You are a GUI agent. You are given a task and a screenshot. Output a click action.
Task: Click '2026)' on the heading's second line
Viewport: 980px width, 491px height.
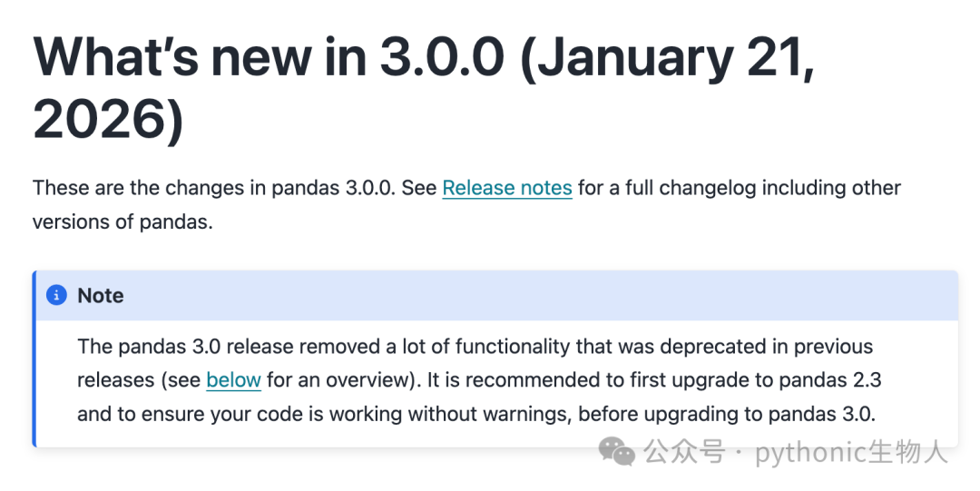[x=108, y=119]
